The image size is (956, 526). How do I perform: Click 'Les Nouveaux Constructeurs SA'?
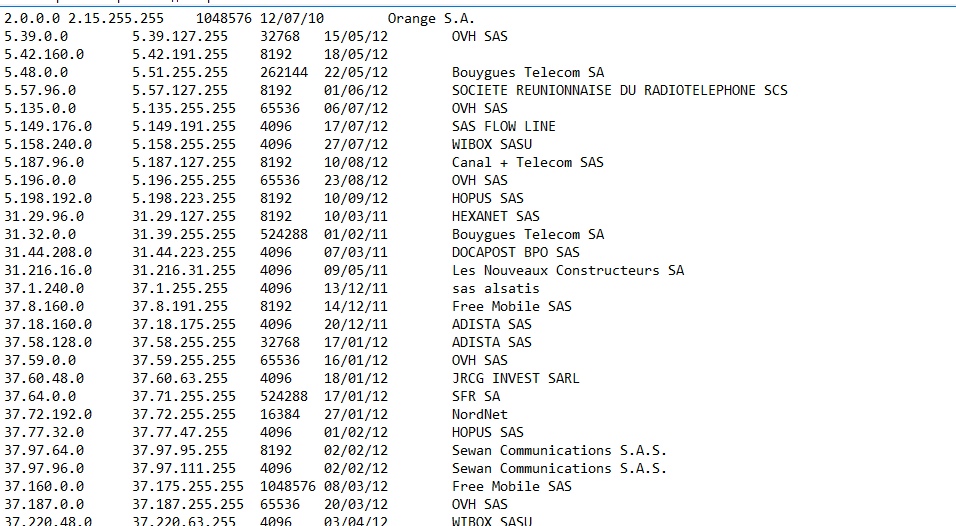(568, 270)
